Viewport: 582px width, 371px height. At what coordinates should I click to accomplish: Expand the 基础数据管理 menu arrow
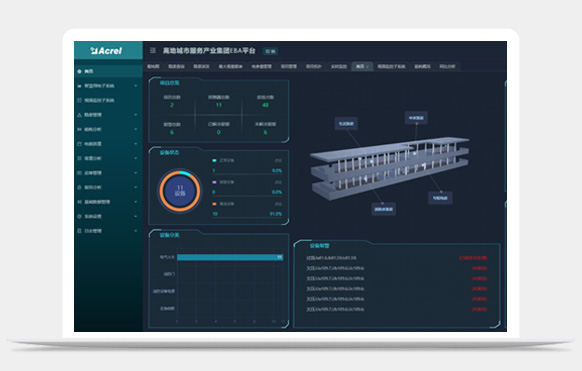point(135,202)
